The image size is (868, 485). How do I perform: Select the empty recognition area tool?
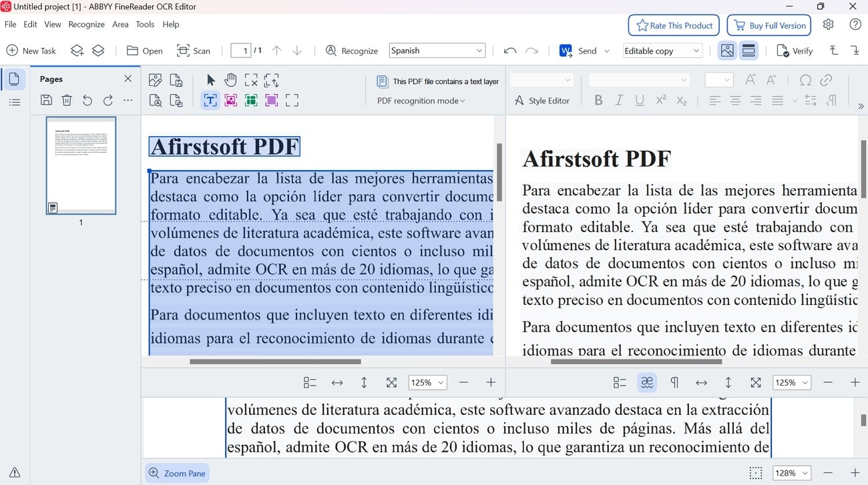tap(292, 101)
